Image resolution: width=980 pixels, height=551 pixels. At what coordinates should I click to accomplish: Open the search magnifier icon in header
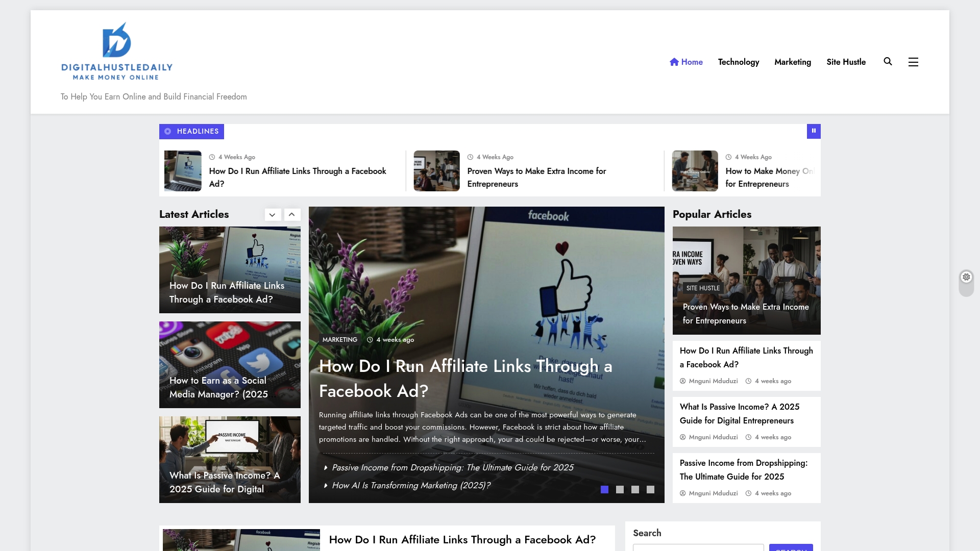point(888,62)
